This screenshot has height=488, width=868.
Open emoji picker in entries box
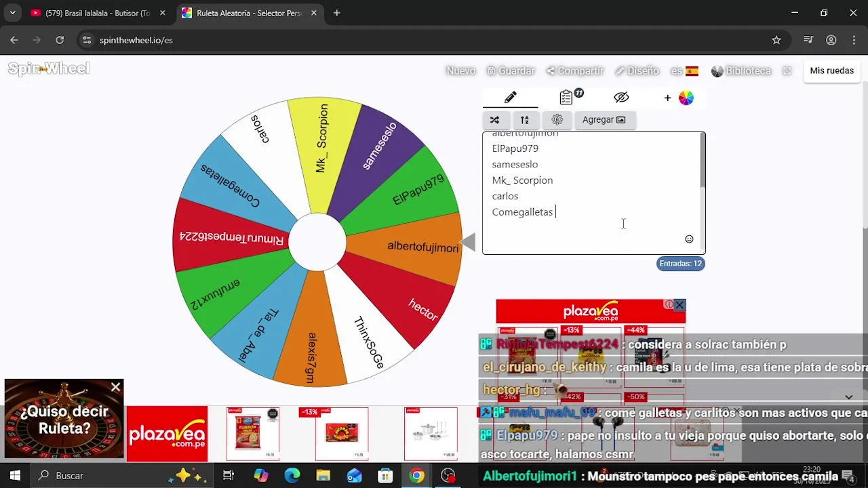[x=689, y=239]
